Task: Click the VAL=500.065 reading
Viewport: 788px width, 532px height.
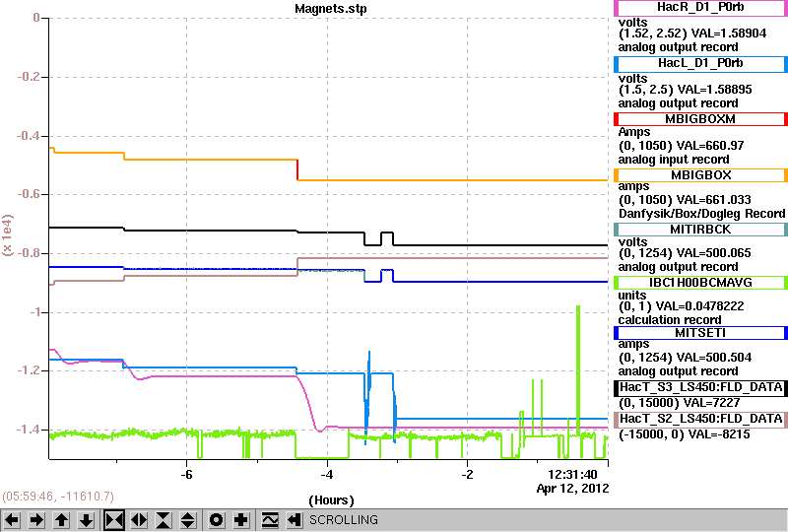Action: (713, 253)
